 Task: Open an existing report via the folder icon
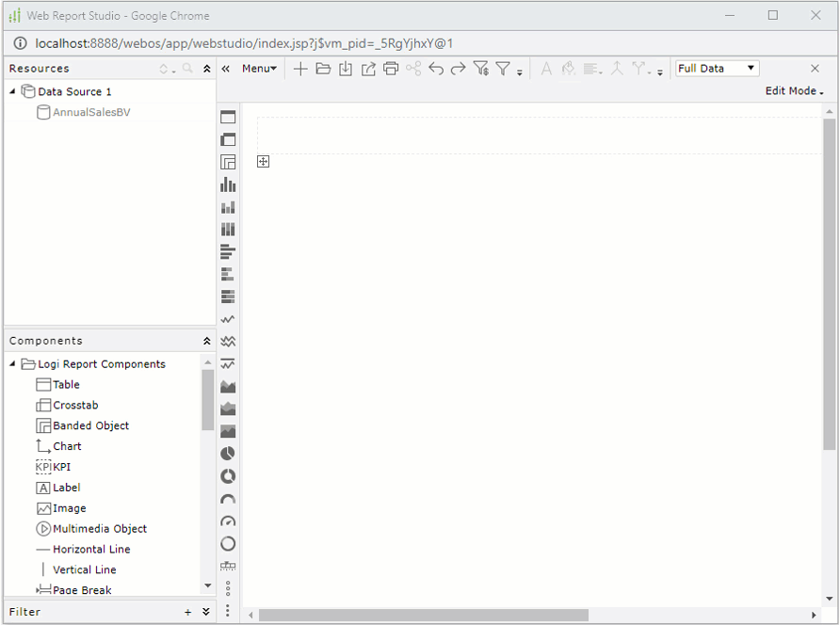click(x=323, y=68)
